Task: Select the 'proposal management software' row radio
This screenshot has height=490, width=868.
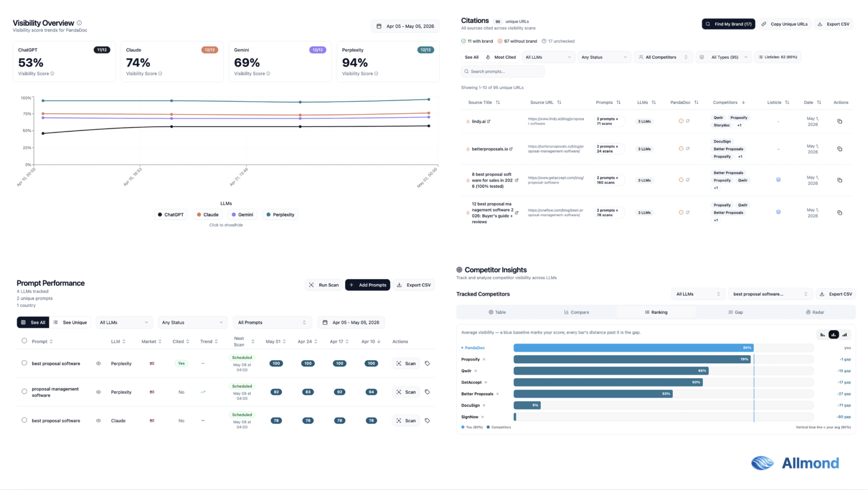Action: 24,391
